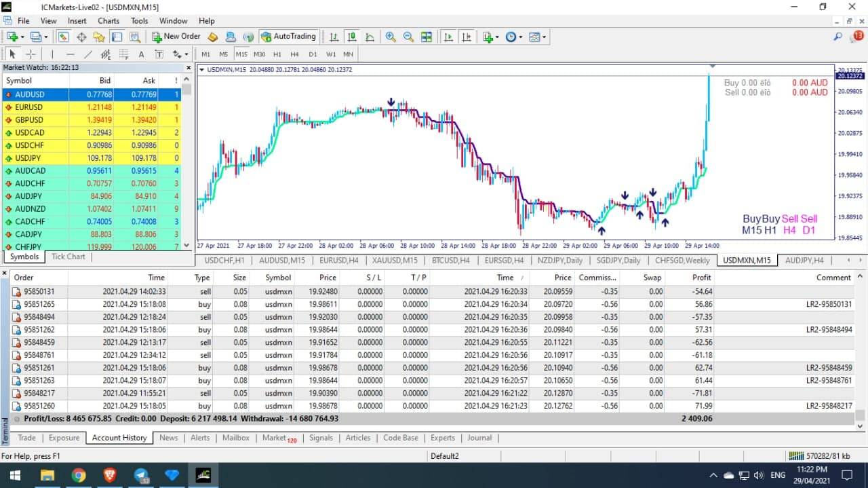The width and height of the screenshot is (868, 488).
Task: Switch chart to line chart style
Action: 370,37
